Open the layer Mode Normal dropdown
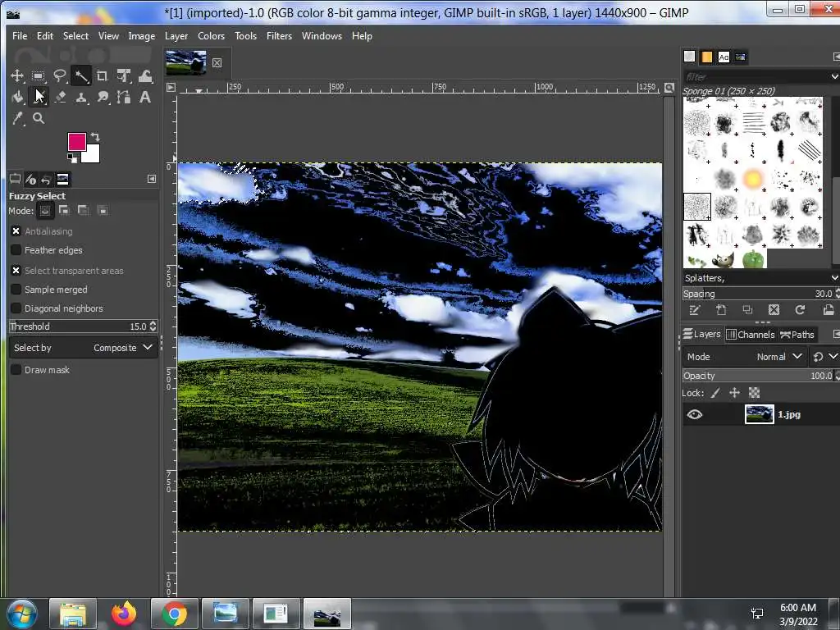The height and width of the screenshot is (630, 840). pos(744,357)
